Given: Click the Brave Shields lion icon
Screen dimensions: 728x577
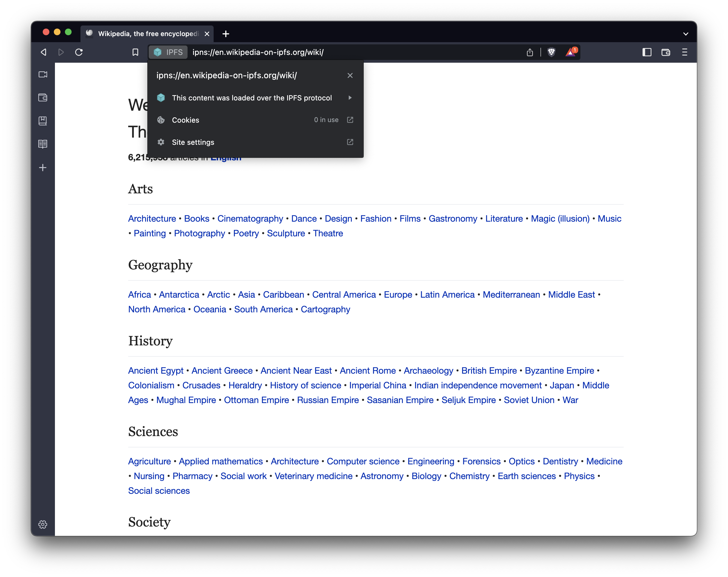Looking at the screenshot, I should (x=551, y=52).
